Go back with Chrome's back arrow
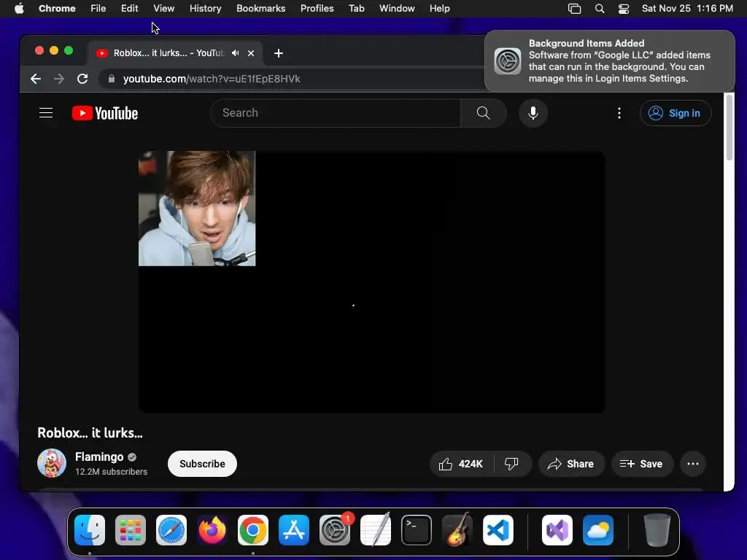 (36, 79)
